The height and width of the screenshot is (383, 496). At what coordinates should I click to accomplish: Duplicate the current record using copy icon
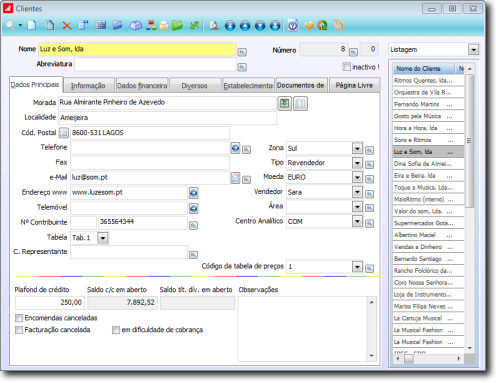(x=50, y=25)
